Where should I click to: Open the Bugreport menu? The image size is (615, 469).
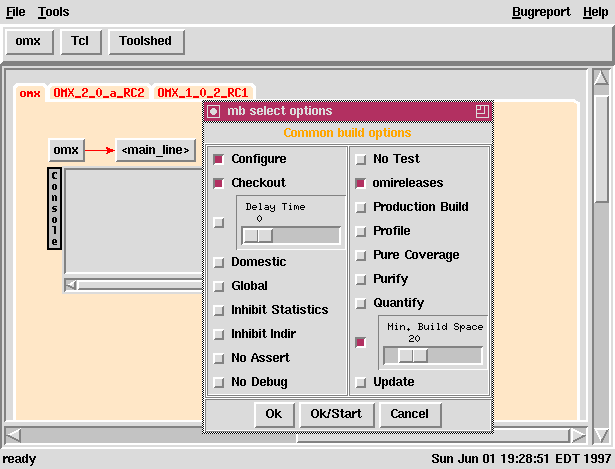click(541, 12)
